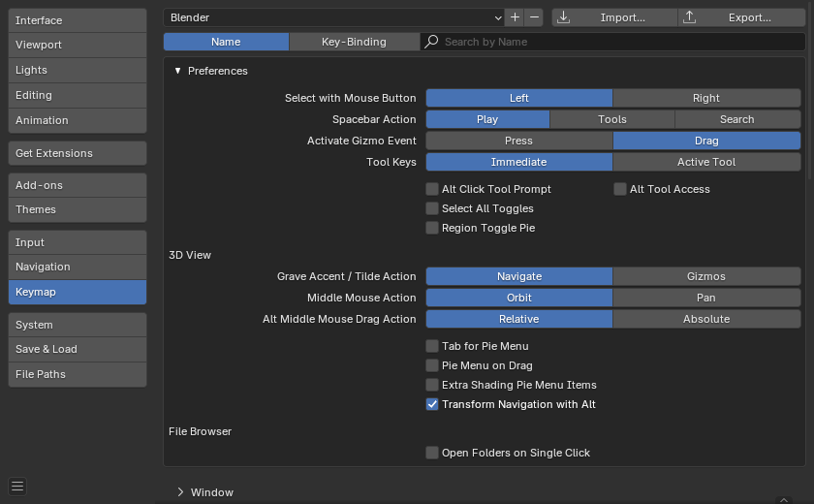
Task: Add a new keymap preset with plus icon
Action: point(515,17)
